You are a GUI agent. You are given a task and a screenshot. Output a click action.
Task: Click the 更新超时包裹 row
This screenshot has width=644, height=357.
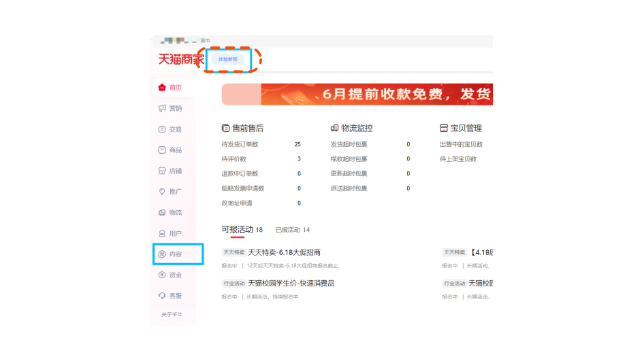pyautogui.click(x=370, y=173)
